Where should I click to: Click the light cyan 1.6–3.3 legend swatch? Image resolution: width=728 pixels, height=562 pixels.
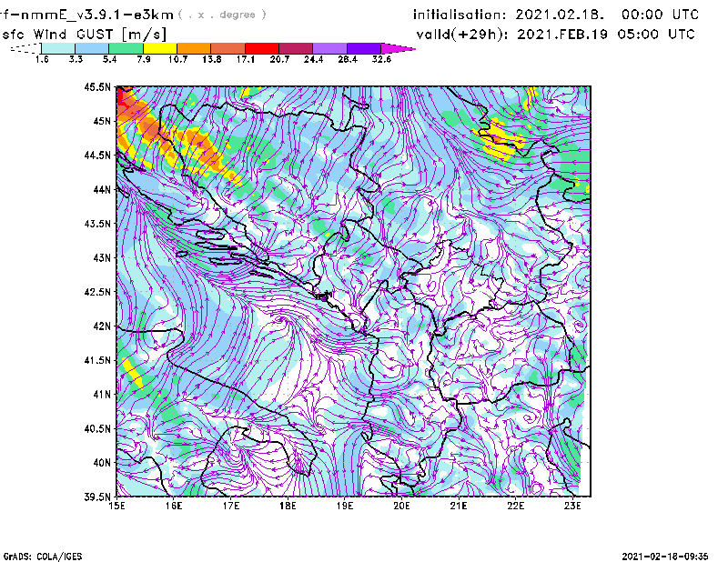[58, 48]
